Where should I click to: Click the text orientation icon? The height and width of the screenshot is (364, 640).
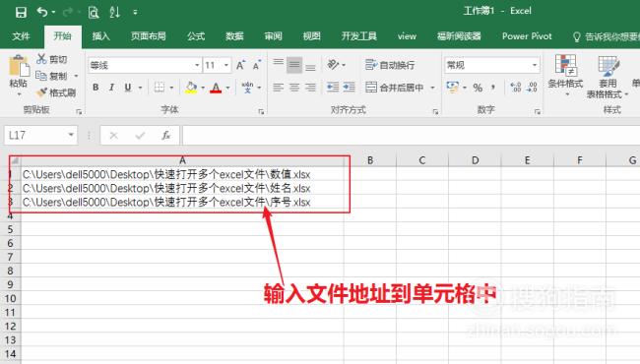(333, 64)
